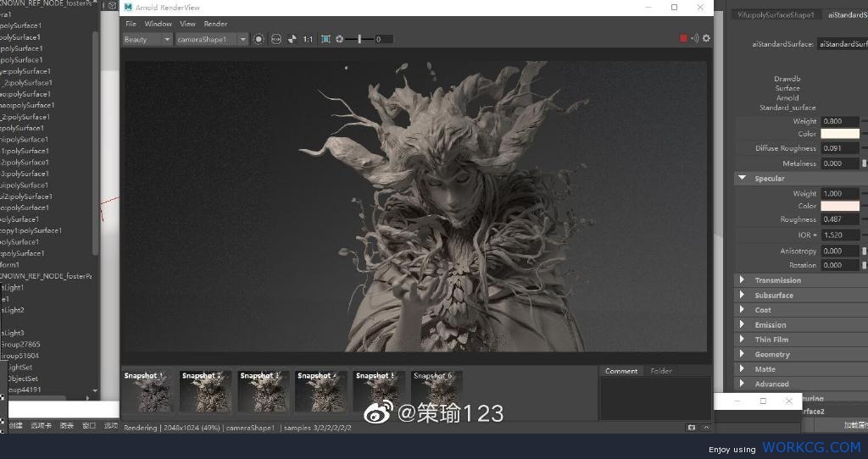Open the Window menu in RenderView
Screen dimensions: 868x459
click(x=158, y=24)
